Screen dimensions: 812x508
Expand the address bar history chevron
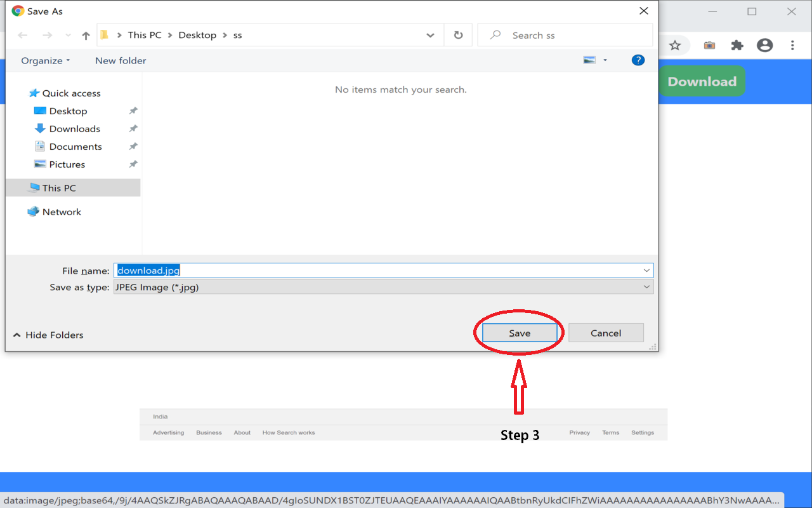(431, 35)
